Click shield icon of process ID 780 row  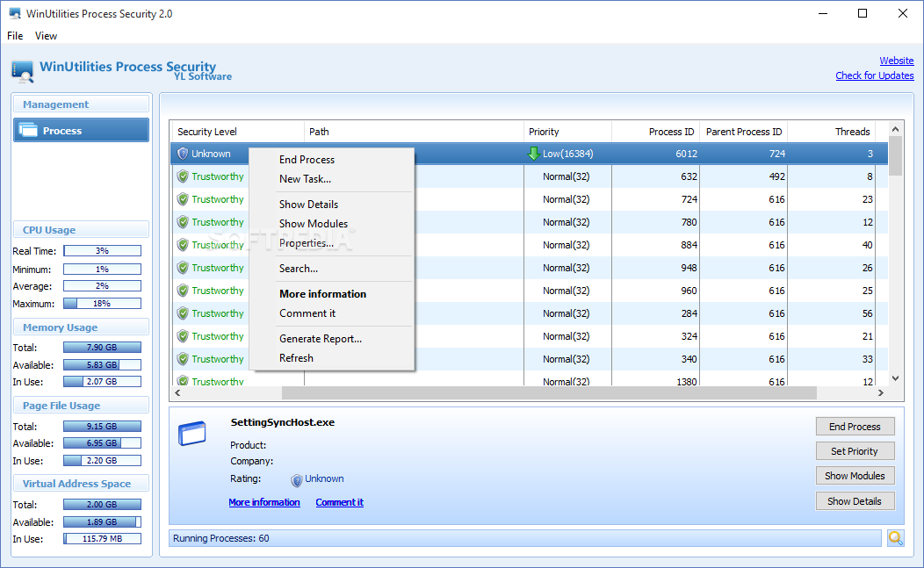tap(183, 222)
